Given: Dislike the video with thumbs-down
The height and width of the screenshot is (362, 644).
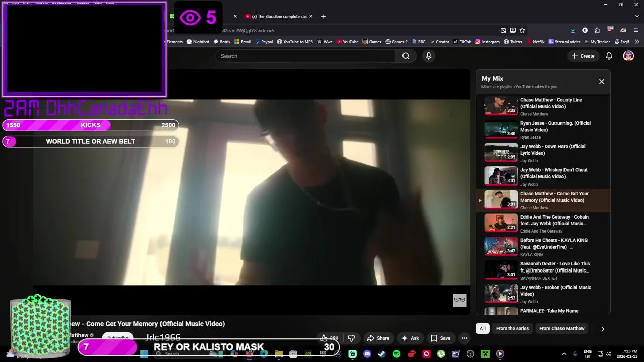Looking at the screenshot, I should tap(351, 338).
